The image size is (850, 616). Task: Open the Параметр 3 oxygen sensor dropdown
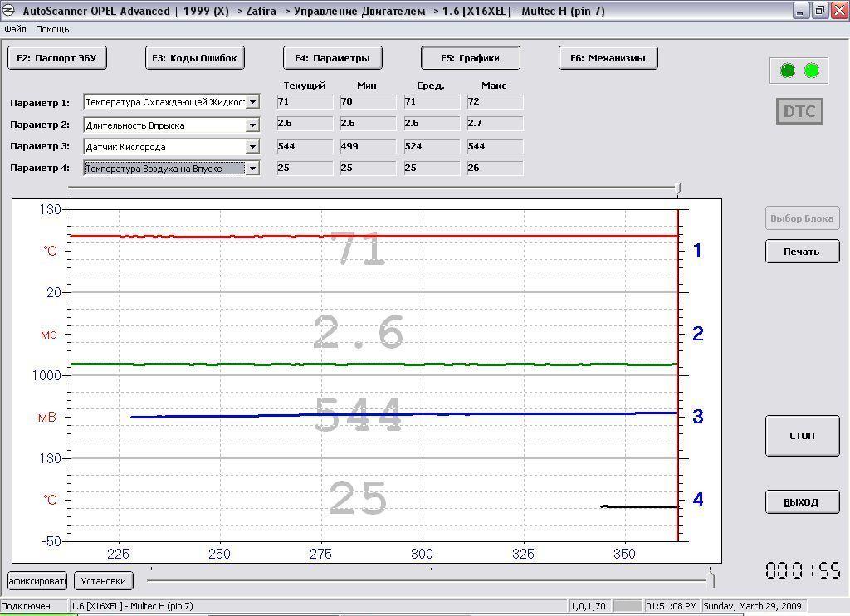252,147
